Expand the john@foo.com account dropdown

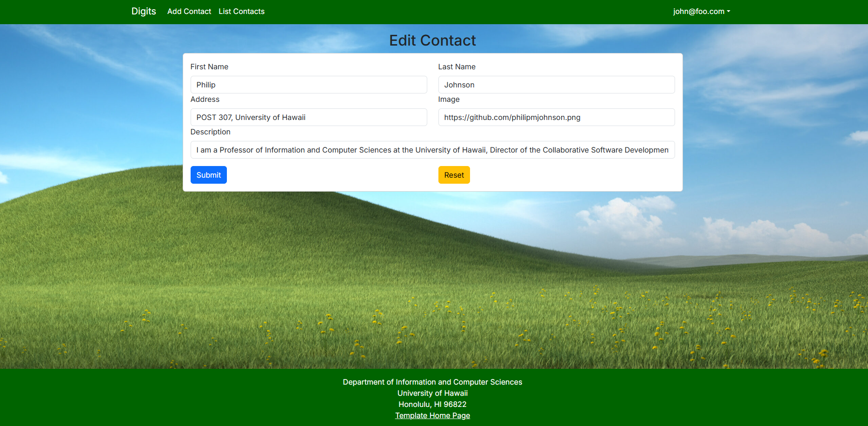click(x=701, y=11)
